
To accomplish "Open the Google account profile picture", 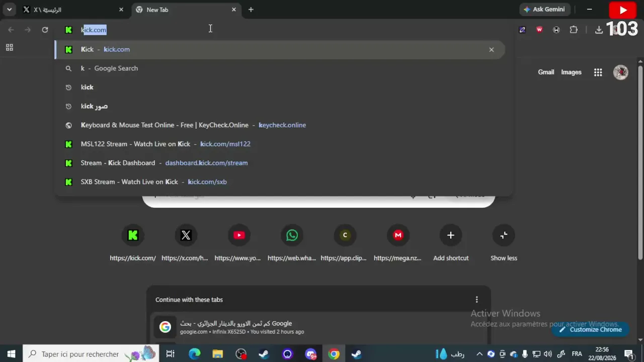I will [x=620, y=72].
